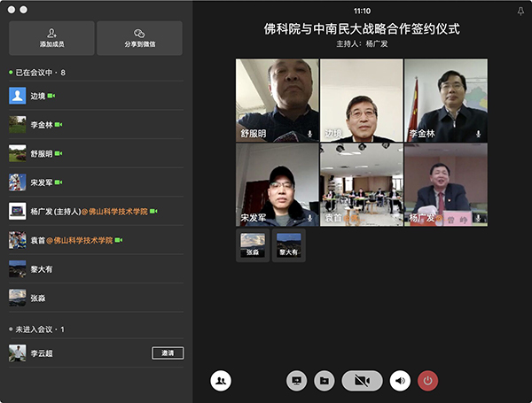The width and height of the screenshot is (532, 403).
Task: Click the 已在会议中 section header
Action: tap(39, 73)
